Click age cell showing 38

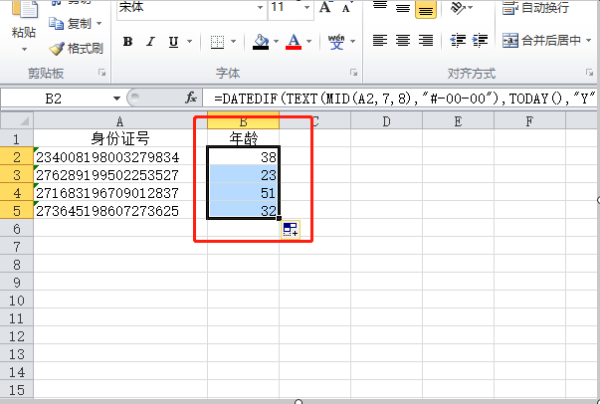point(243,156)
